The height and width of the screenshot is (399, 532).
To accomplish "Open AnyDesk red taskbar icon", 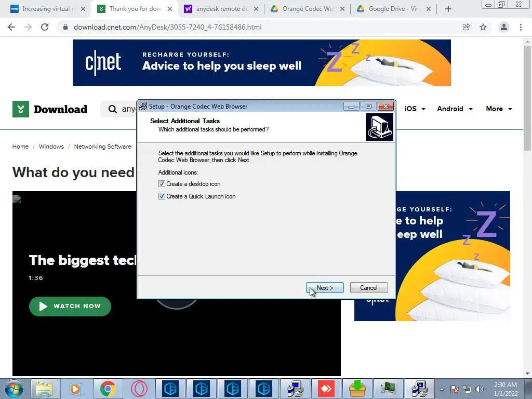I will [326, 389].
